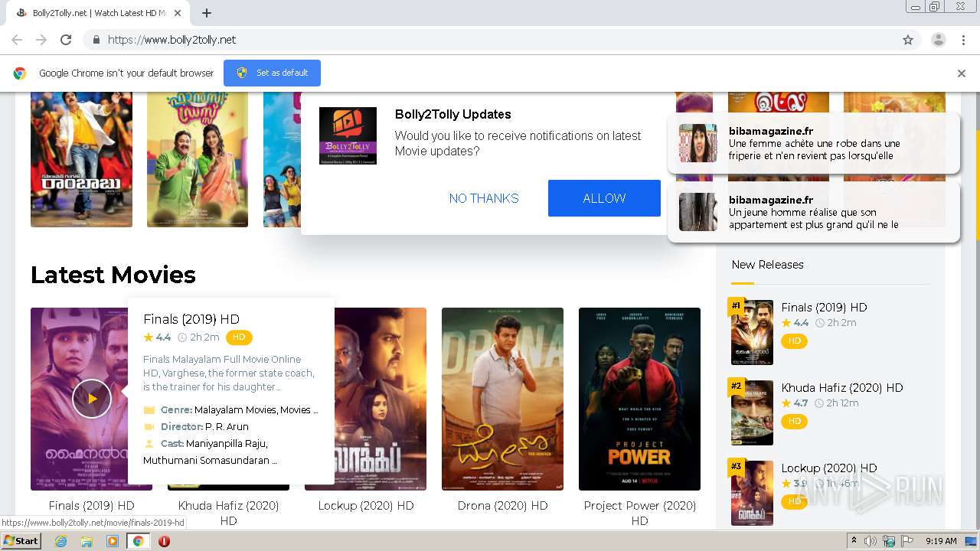Screen dimensions: 980x551
Task: Open director P. R. Arun link
Action: 227,427
